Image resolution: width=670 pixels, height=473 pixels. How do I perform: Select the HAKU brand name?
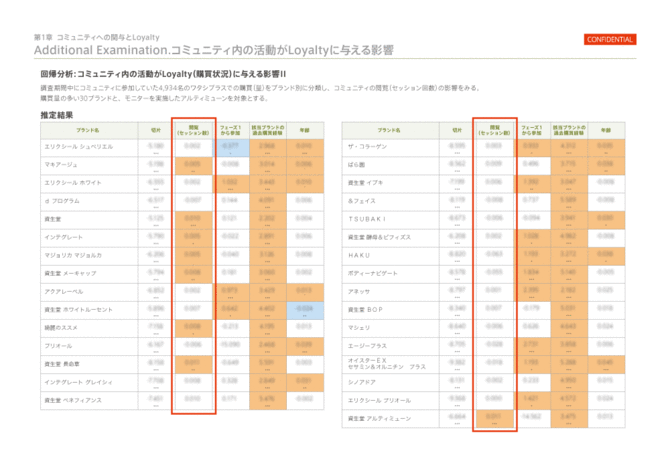pos(359,255)
